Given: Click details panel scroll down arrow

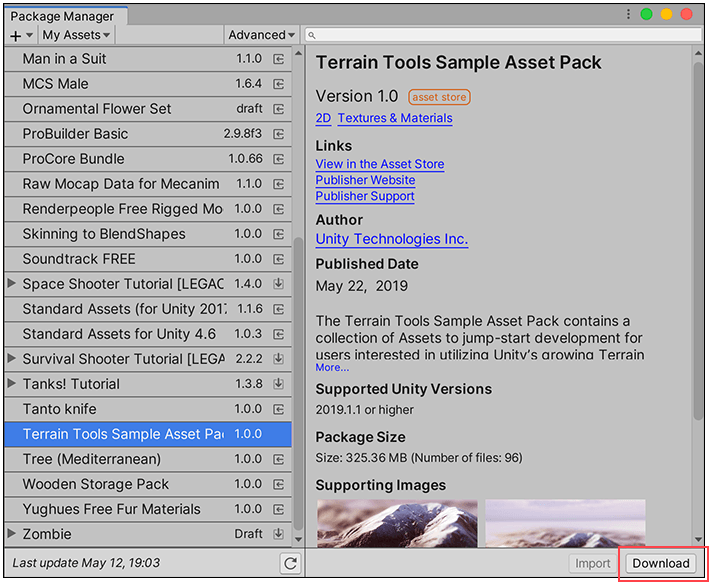Looking at the screenshot, I should (x=698, y=539).
